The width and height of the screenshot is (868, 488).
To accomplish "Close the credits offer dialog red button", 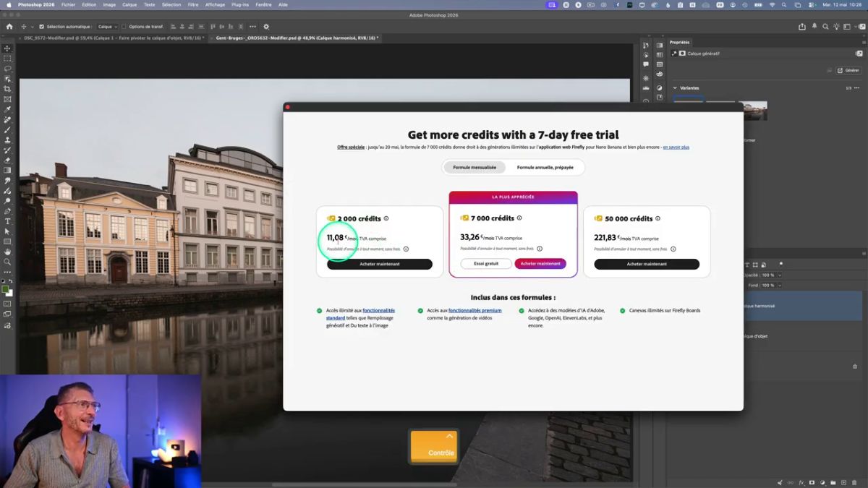I will click(287, 107).
